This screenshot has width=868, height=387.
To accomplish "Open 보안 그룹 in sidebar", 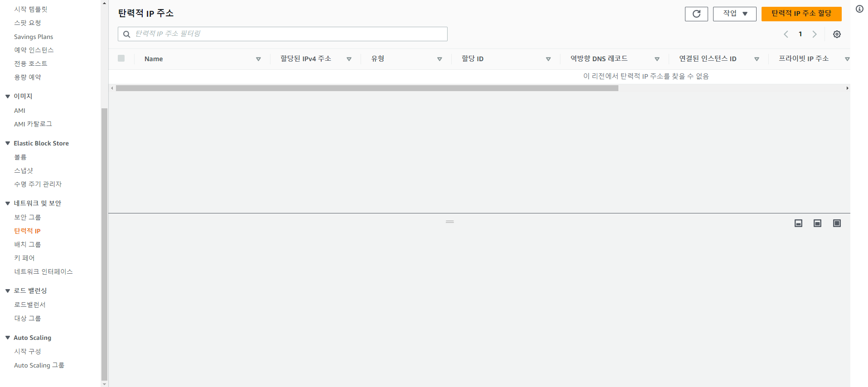I will pyautogui.click(x=28, y=217).
